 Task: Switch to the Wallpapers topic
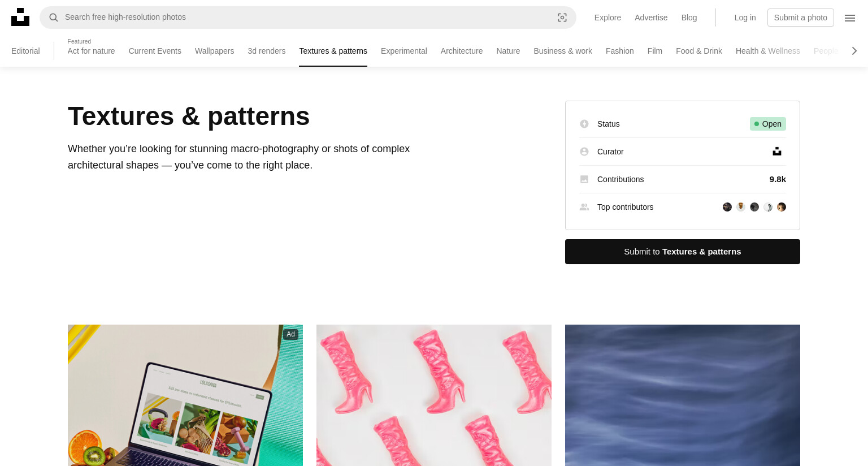(x=214, y=51)
